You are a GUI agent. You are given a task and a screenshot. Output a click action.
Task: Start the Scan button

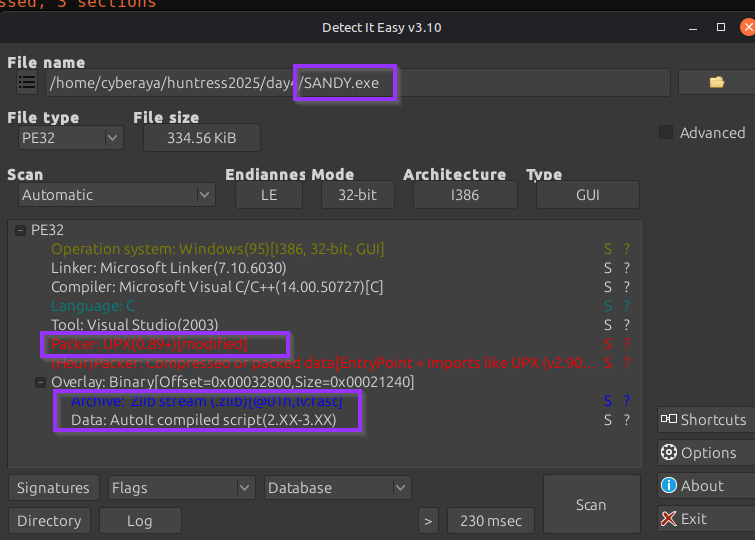591,504
